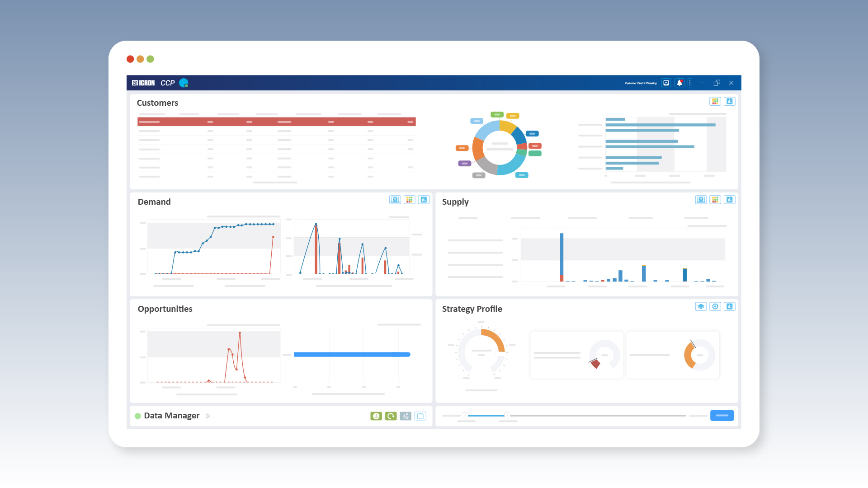Click the green status dot beside Data Manager
Image resolution: width=868 pixels, height=488 pixels.
(x=137, y=416)
